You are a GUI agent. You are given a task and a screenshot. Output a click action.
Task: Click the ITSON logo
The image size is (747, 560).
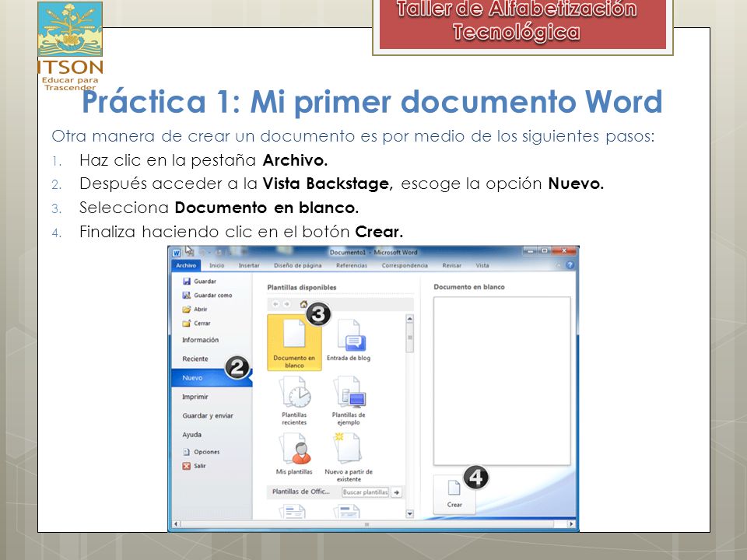coord(70,46)
